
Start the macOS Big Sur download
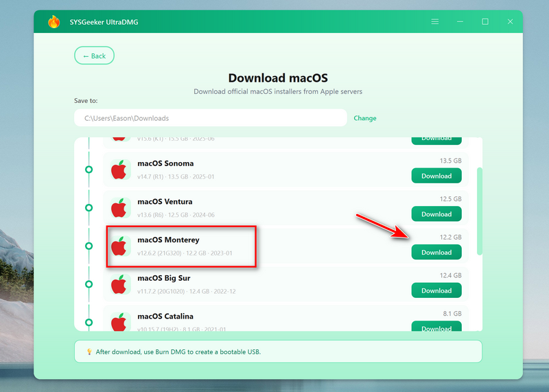coord(436,290)
